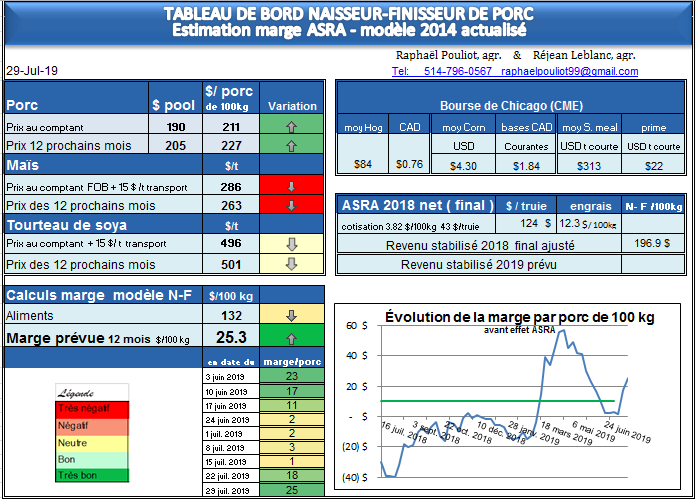Select the Maïs 12 prochains mois down arrow

click(293, 205)
